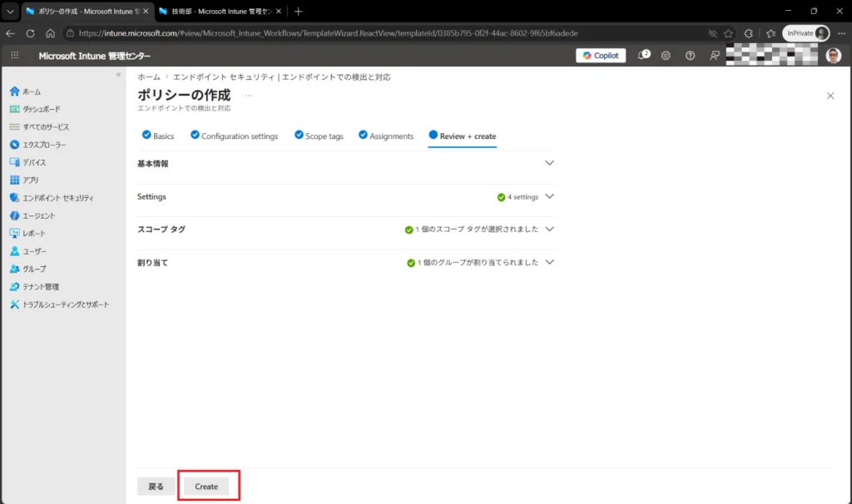
Task: Open browser extensions icon
Action: click(749, 33)
